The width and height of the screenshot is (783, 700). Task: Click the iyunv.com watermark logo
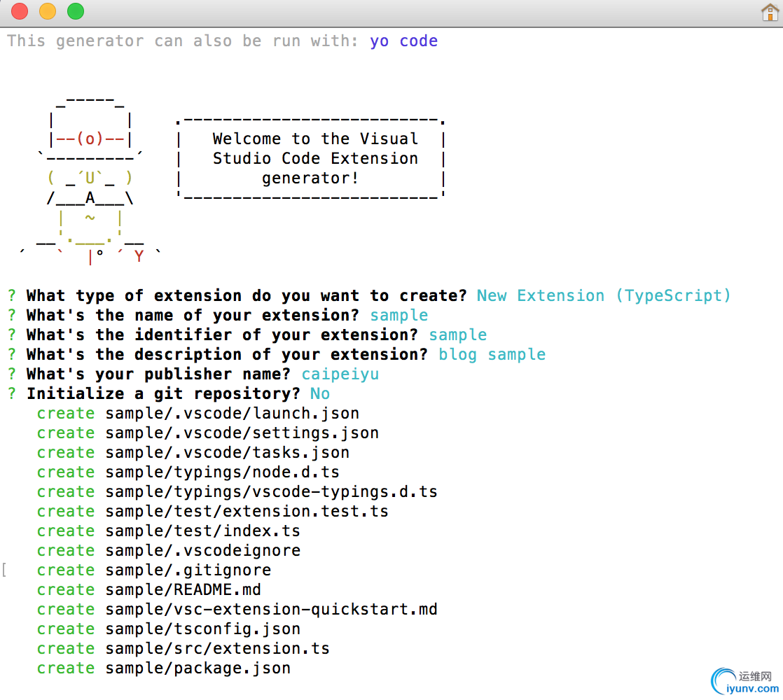[744, 681]
